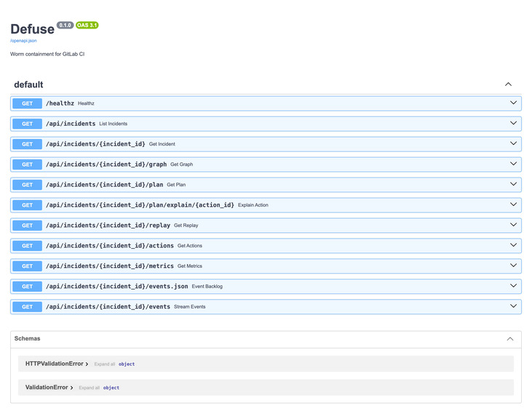Click the Get Replay summary label
The height and width of the screenshot is (417, 532).
186,226
